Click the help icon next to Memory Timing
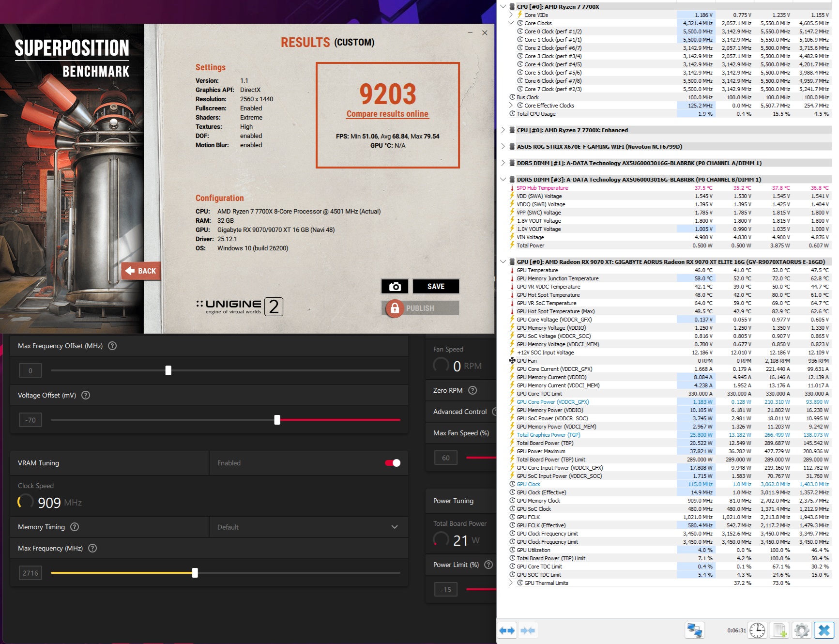The width and height of the screenshot is (839, 644). click(75, 527)
